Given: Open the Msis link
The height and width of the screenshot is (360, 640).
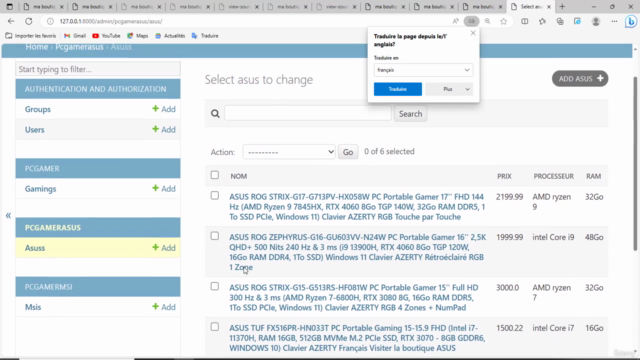Looking at the screenshot, I should click(x=33, y=307).
